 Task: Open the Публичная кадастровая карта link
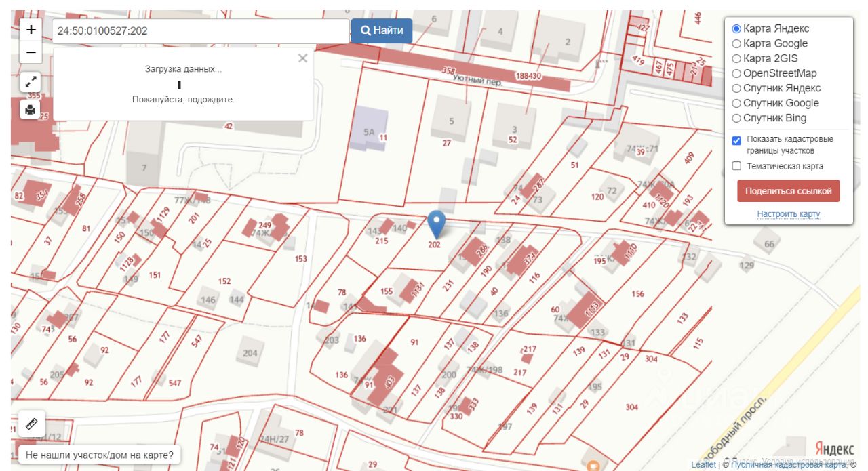pos(787,464)
